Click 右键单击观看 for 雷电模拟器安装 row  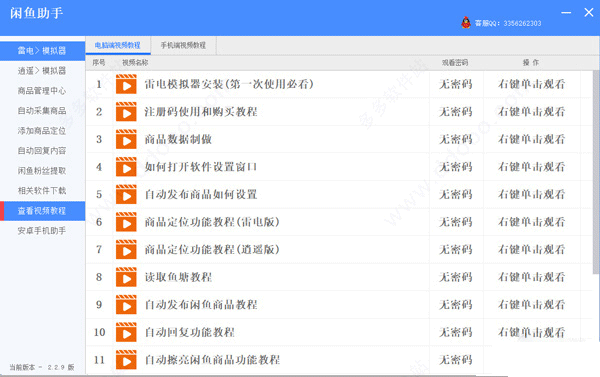532,84
